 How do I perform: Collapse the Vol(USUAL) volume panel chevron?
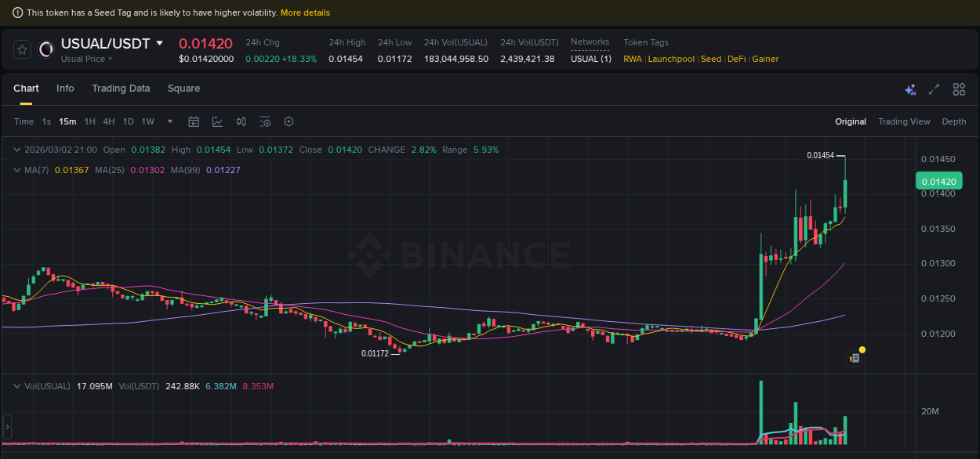pyautogui.click(x=17, y=385)
